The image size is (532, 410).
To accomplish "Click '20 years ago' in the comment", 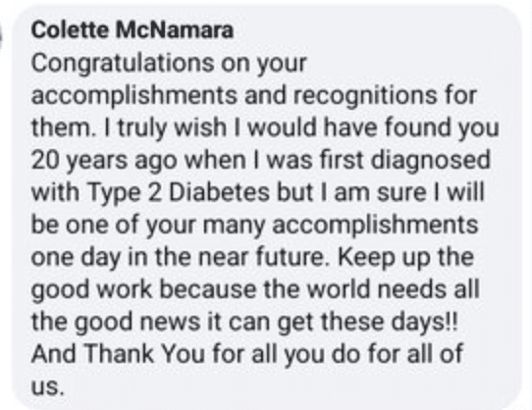I will tap(104, 161).
